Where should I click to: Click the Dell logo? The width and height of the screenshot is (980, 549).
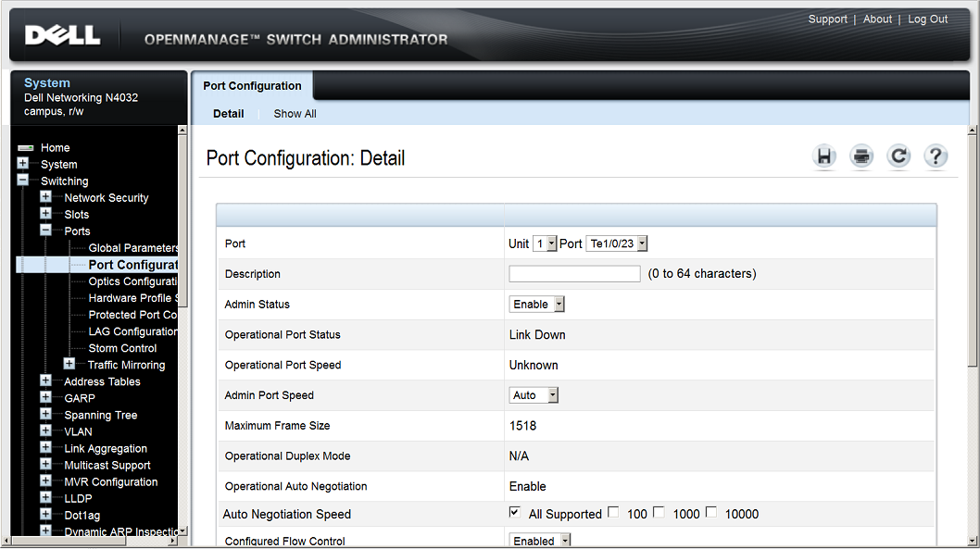tap(65, 35)
